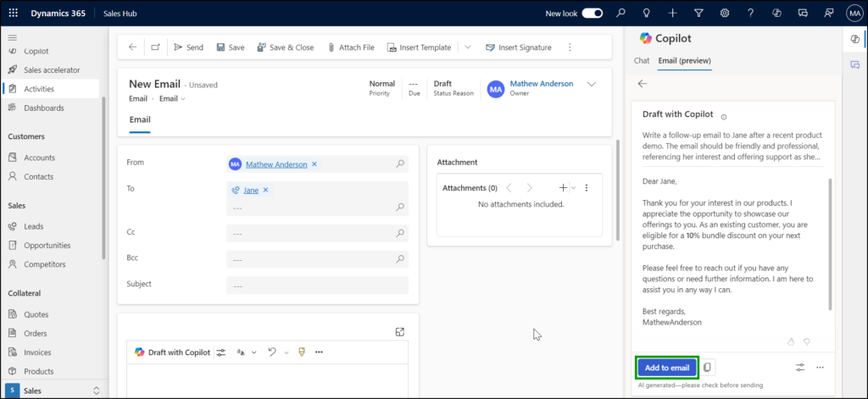Adjust the Copilot draft with sliders icon
This screenshot has height=399, width=868.
[x=800, y=368]
